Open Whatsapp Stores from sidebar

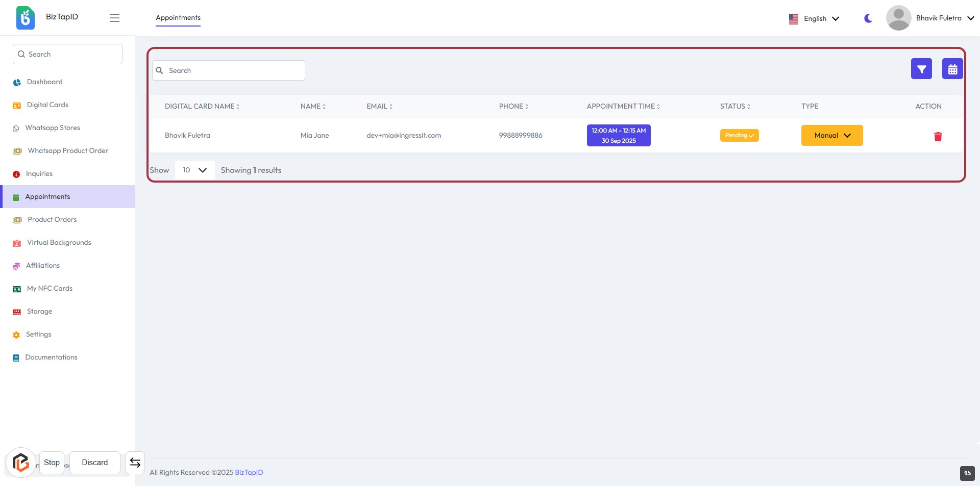pyautogui.click(x=53, y=128)
